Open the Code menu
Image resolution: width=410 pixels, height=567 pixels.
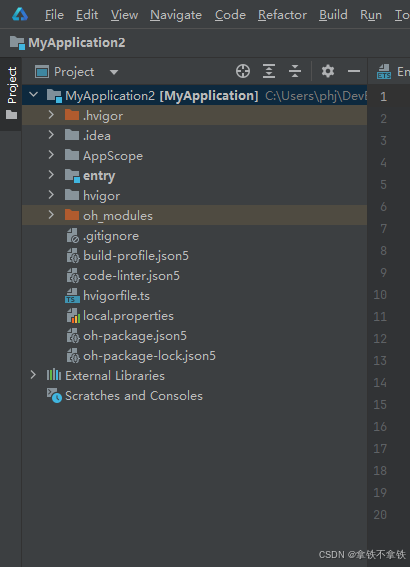tap(230, 15)
